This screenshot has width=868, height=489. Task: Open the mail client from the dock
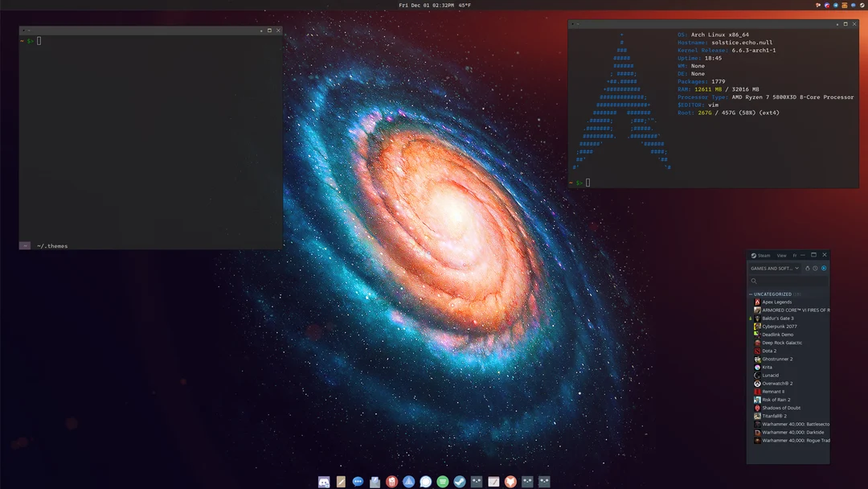375,481
